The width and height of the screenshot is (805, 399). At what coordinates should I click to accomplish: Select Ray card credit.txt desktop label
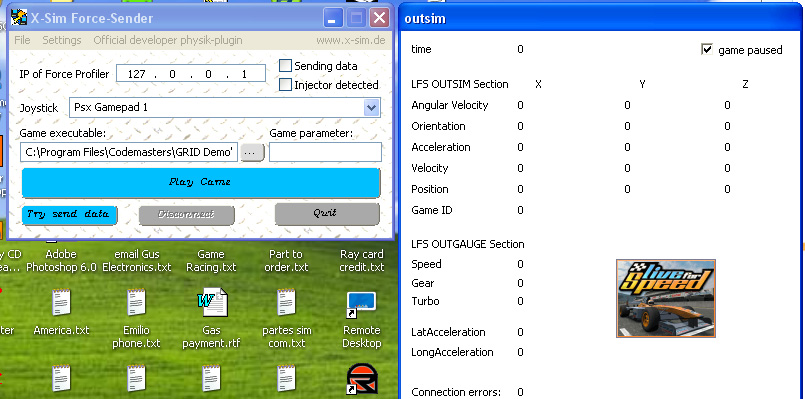click(362, 261)
